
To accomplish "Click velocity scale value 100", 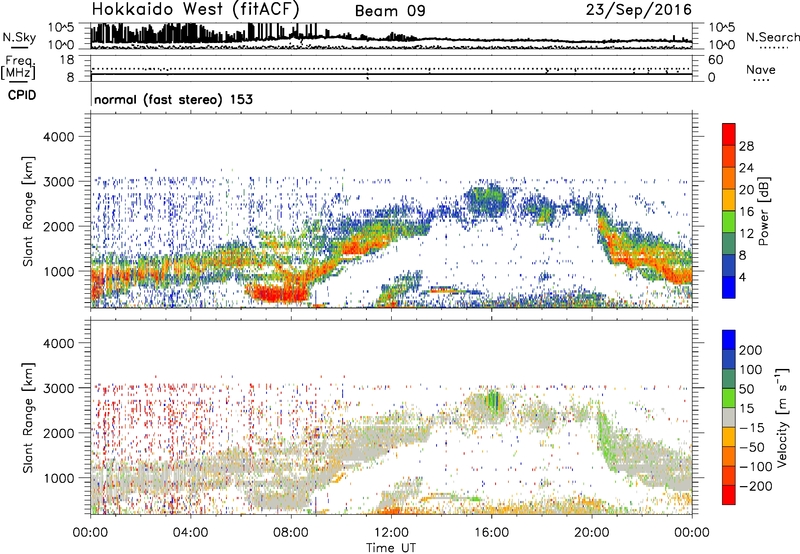I will [x=751, y=369].
